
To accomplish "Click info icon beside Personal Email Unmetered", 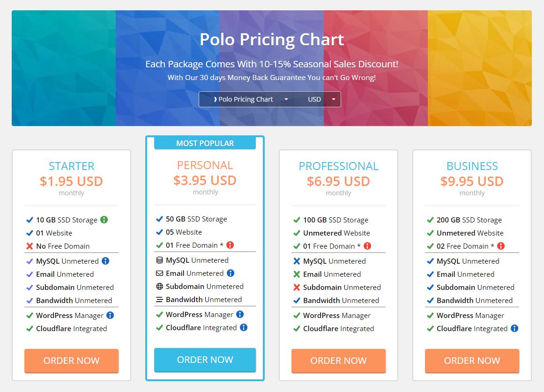I will pyautogui.click(x=231, y=273).
